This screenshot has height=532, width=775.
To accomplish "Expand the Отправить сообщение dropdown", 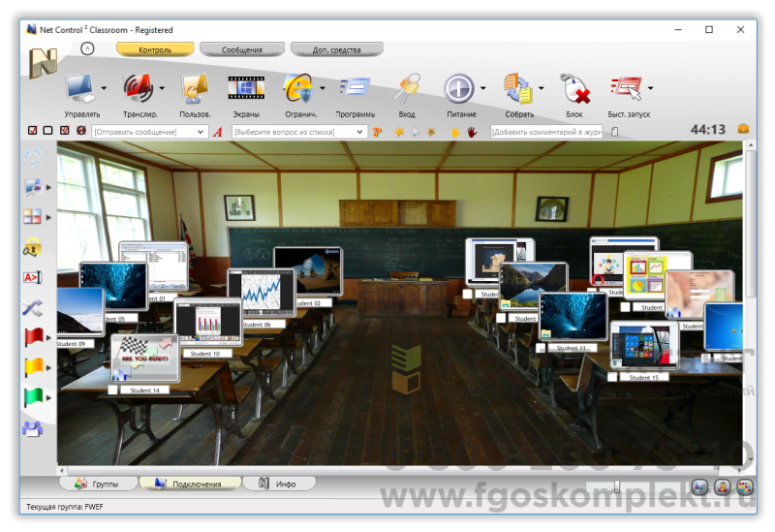I will tap(201, 132).
